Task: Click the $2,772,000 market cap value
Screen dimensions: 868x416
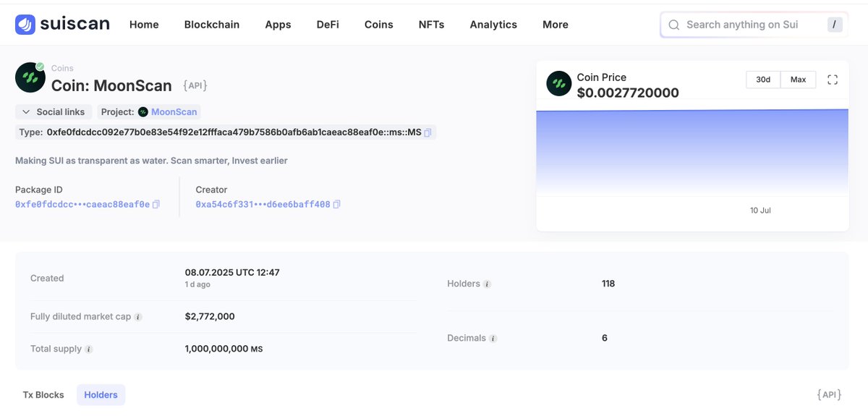Action: 210,317
